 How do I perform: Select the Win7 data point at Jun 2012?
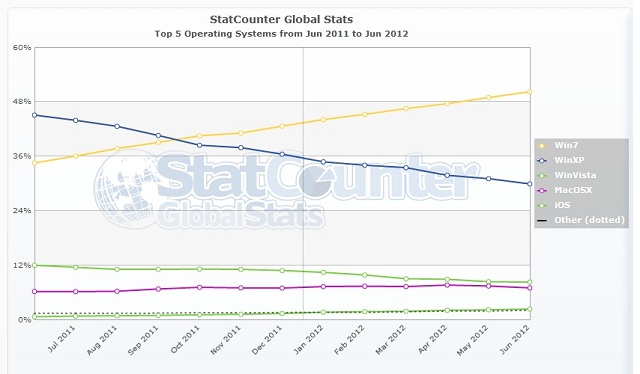point(529,92)
